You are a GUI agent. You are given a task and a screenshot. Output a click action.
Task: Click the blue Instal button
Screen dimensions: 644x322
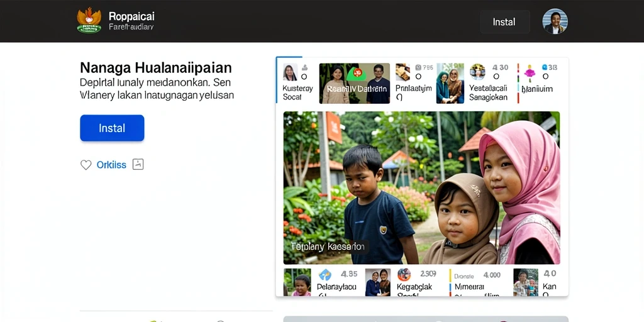click(112, 128)
